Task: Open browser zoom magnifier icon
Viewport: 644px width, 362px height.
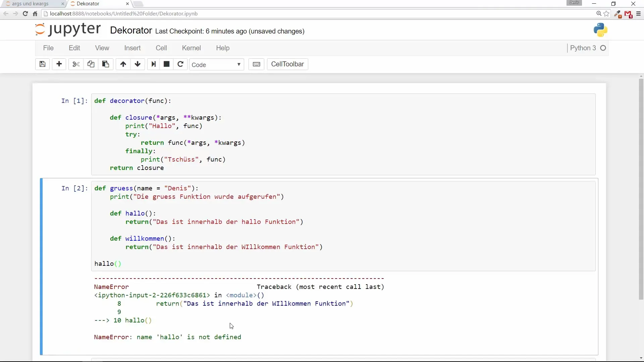Action: click(x=599, y=14)
